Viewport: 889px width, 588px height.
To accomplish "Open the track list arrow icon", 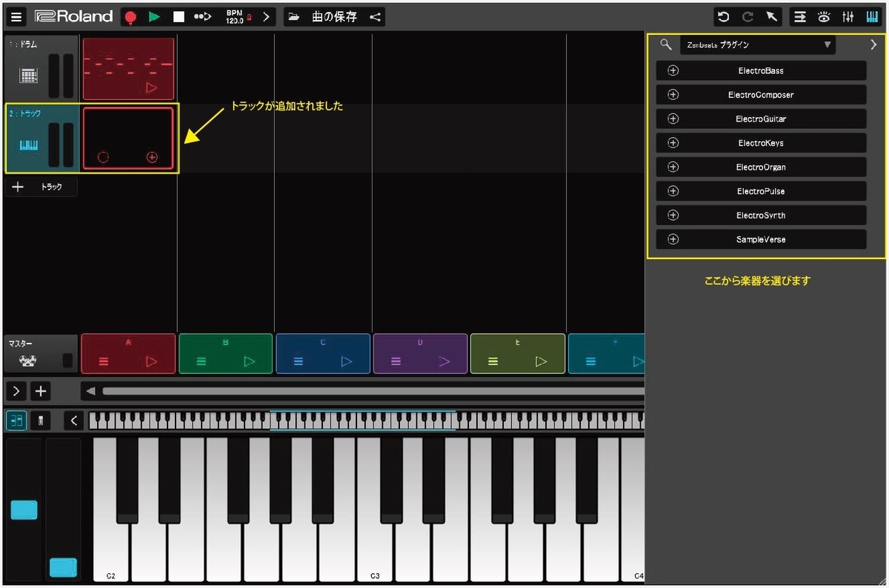I will tap(800, 16).
